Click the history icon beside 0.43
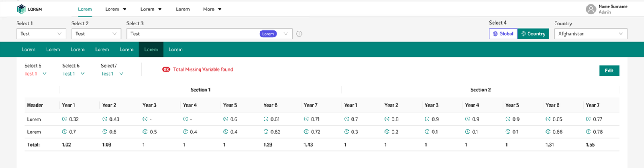This screenshot has height=168, width=644. (105, 119)
